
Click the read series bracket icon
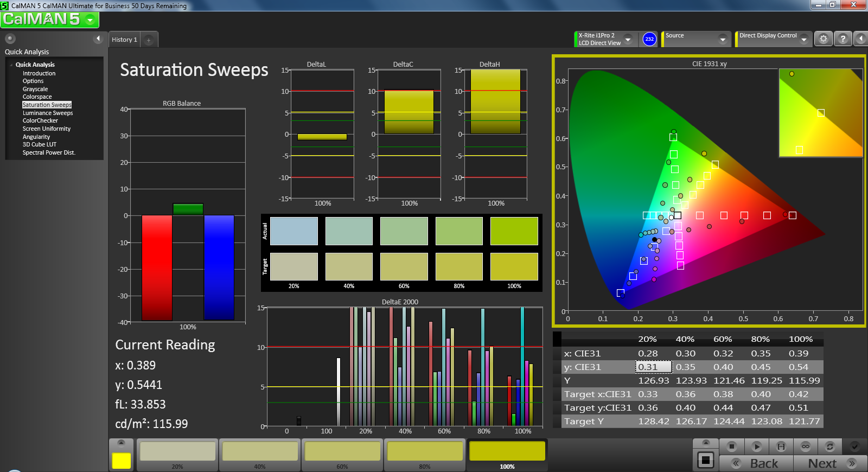click(x=781, y=447)
